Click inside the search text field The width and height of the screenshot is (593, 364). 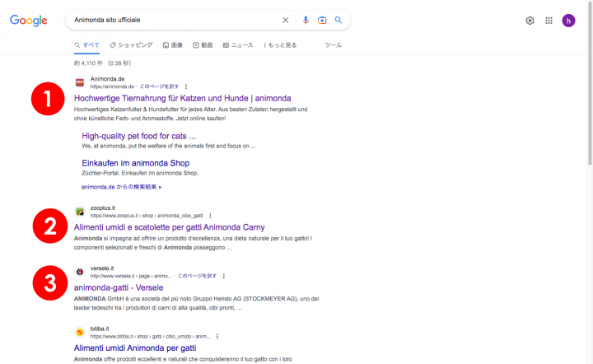173,21
